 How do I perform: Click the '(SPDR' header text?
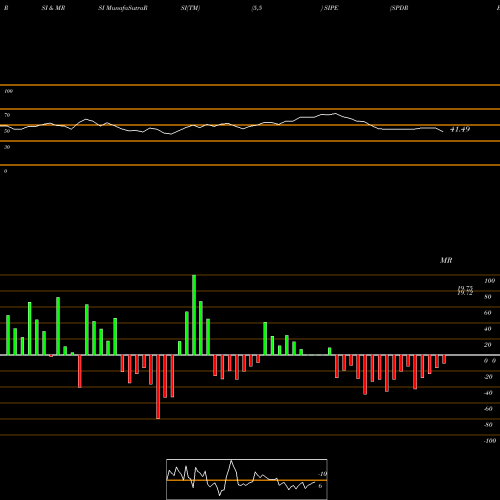[x=399, y=8]
